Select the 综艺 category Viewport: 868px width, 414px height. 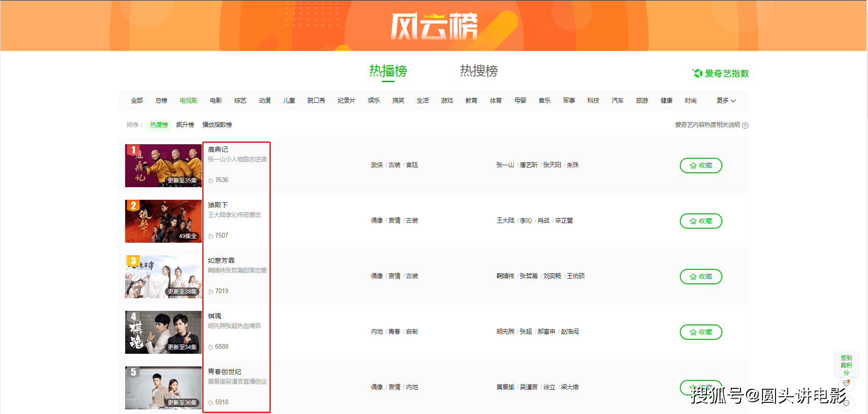(240, 100)
